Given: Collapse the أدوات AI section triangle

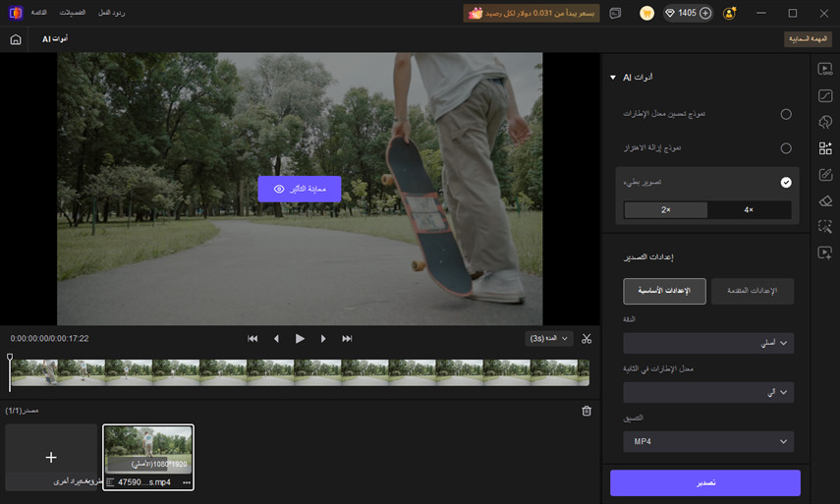Looking at the screenshot, I should pos(613,78).
